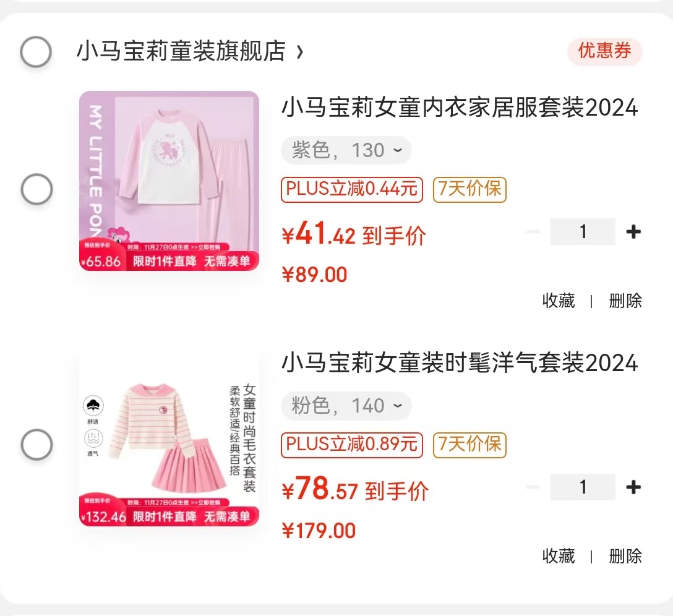Screen dimensions: 673x616
Task: Open the pink pajama set product thumbnail
Action: click(x=169, y=181)
